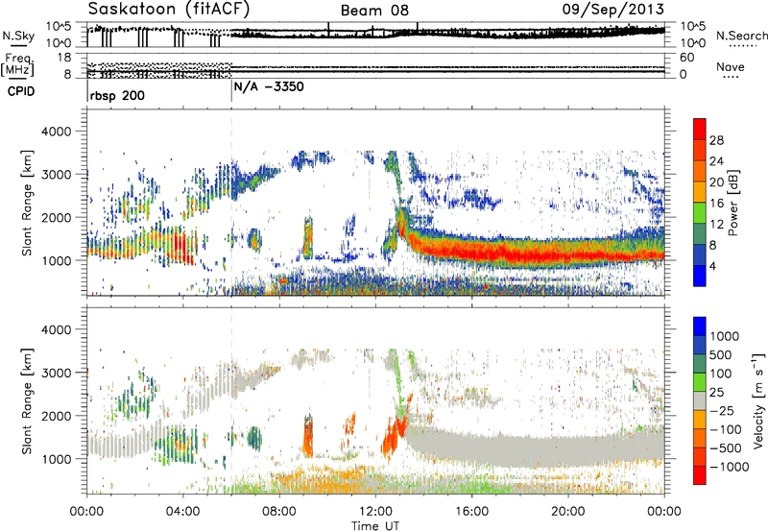The width and height of the screenshot is (768, 532).
Task: Pick the velocity colorbar segment between -100 and -500
Action: pos(700,439)
